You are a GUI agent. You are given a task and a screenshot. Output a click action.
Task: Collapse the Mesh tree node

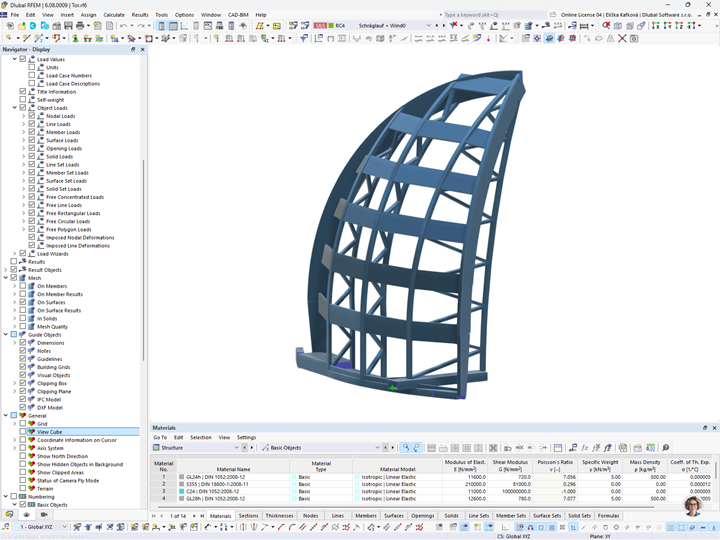pyautogui.click(x=6, y=278)
